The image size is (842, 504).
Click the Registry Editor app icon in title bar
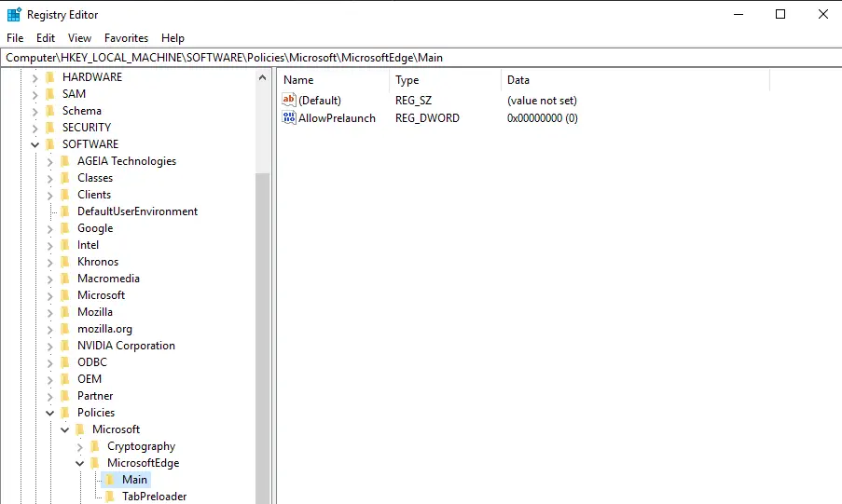pyautogui.click(x=14, y=15)
